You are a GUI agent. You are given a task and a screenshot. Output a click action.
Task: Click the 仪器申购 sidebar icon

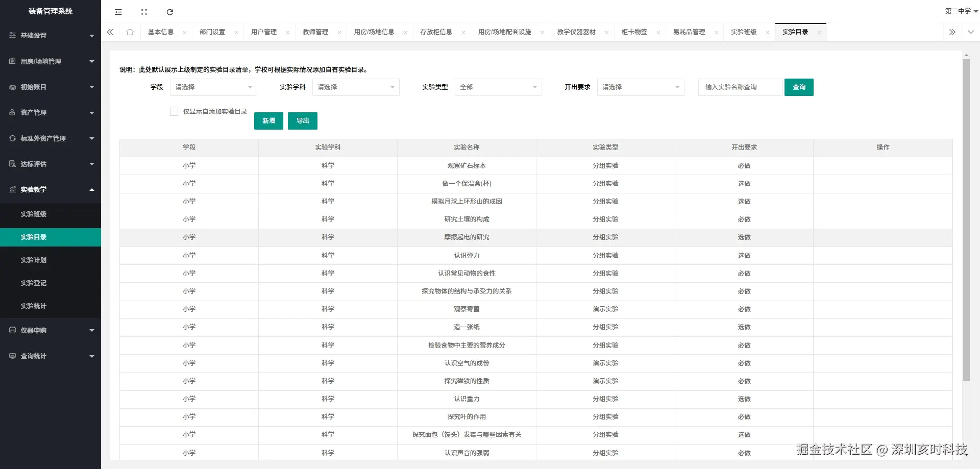point(12,330)
